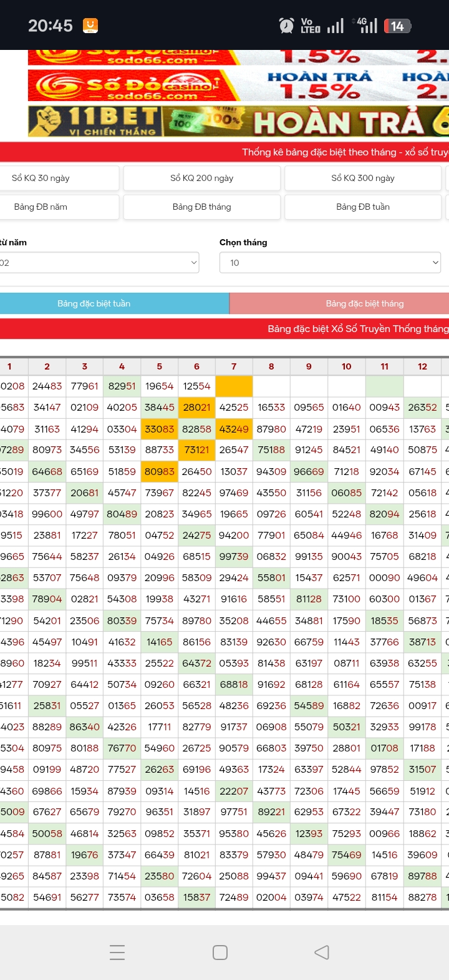The width and height of the screenshot is (449, 980).
Task: Tap the green cell 26352
Action: [422, 407]
